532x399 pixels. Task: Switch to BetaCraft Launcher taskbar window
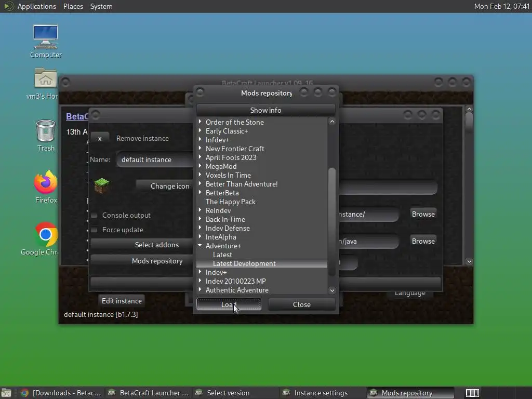click(x=148, y=393)
